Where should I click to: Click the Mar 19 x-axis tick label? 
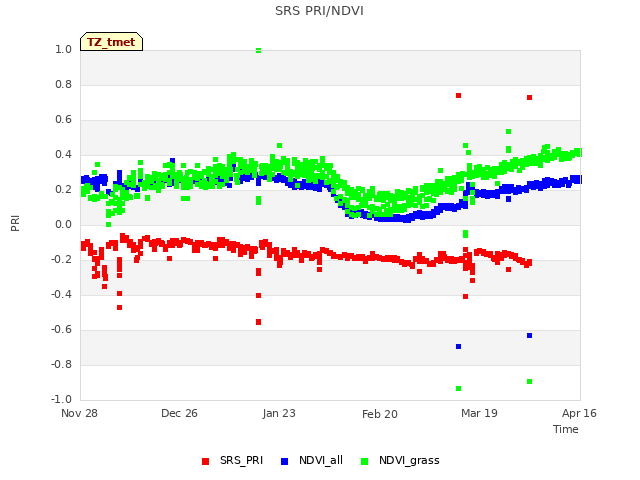coord(479,413)
